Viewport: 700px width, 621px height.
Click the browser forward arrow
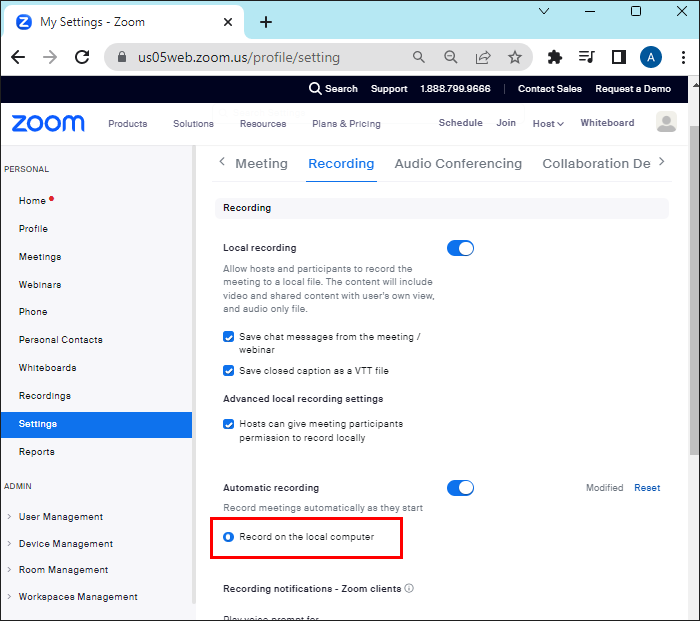click(x=50, y=57)
